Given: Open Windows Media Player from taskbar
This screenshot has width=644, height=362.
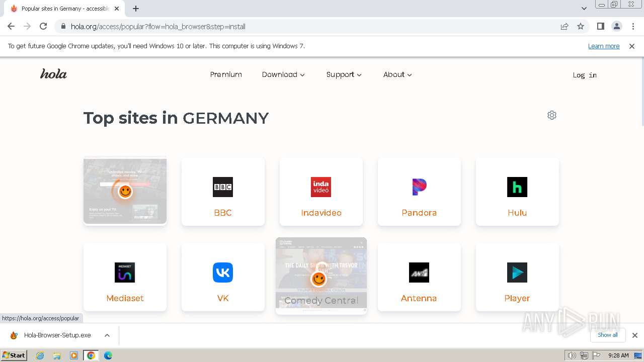Looking at the screenshot, I should pos(74,355).
